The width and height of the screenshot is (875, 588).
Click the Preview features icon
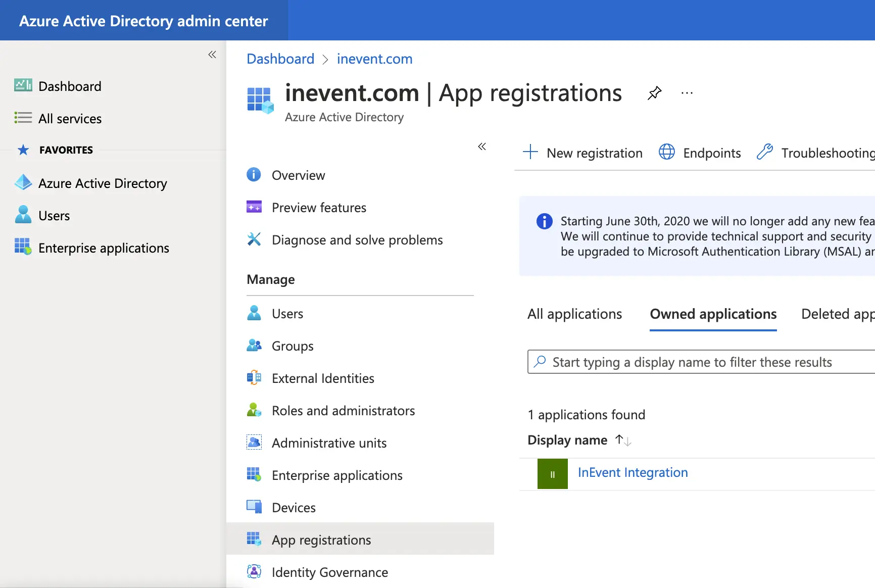254,207
